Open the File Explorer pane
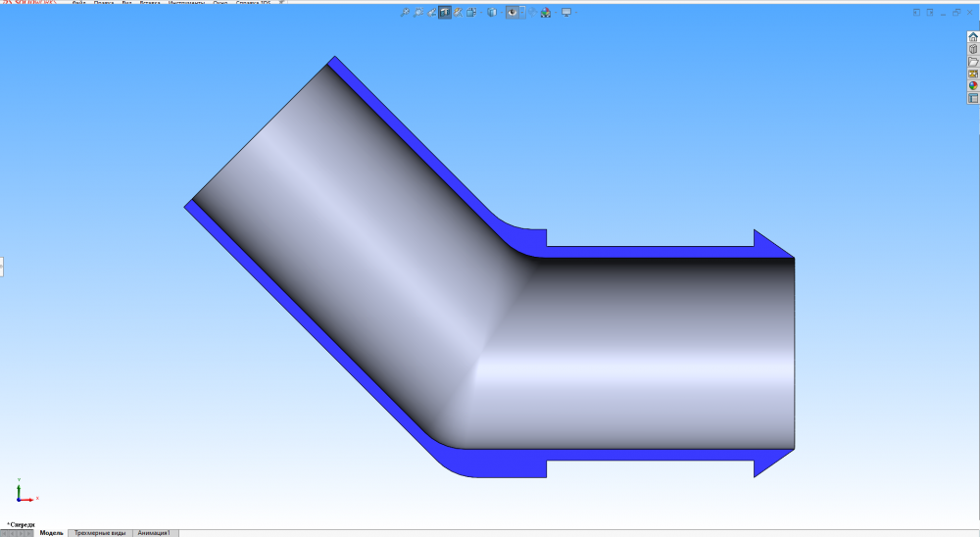980x537 pixels. 973,62
